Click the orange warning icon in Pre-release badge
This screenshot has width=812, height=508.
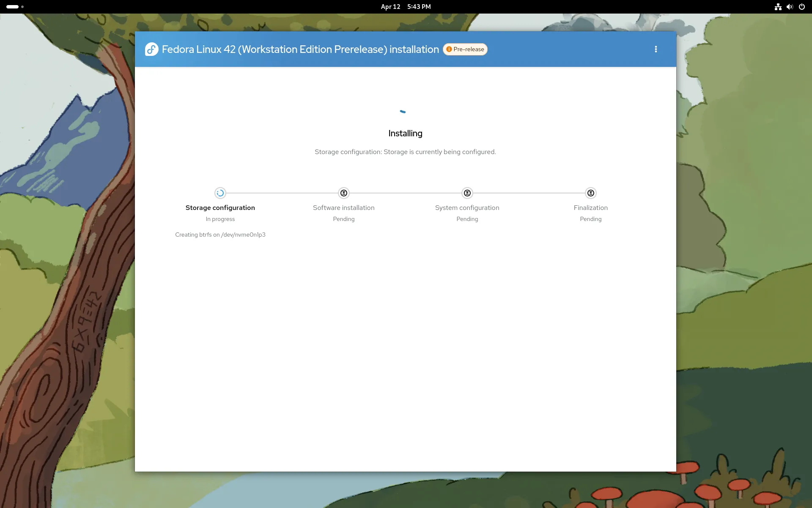(449, 49)
